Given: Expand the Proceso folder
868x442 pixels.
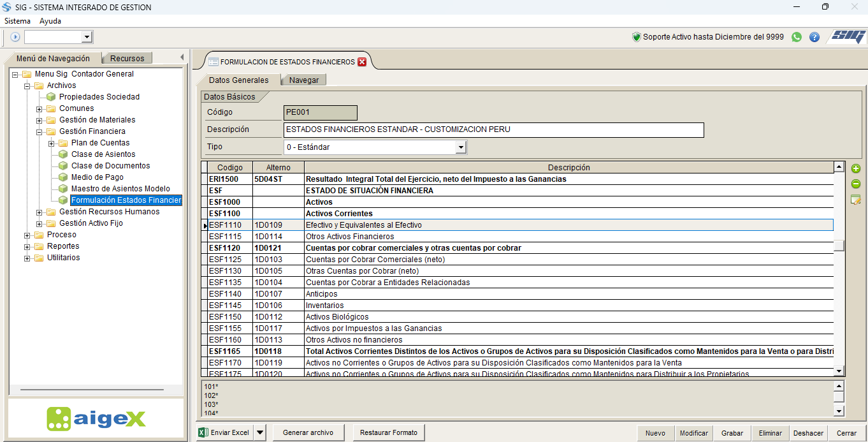Looking at the screenshot, I should click(x=27, y=235).
